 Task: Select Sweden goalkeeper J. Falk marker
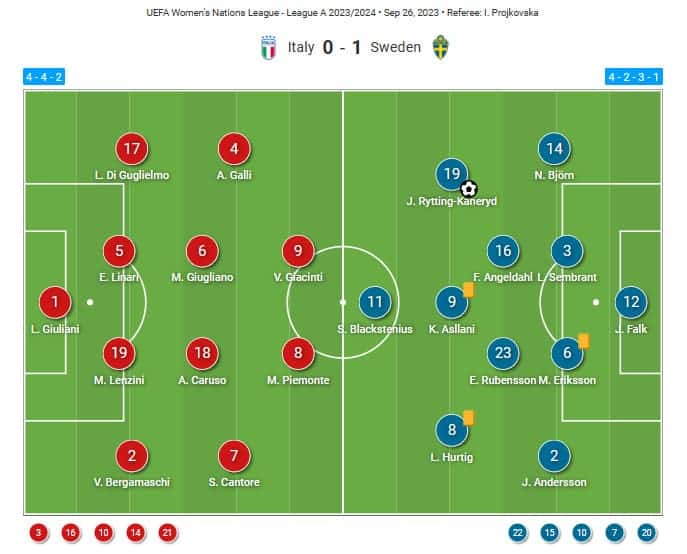click(630, 301)
